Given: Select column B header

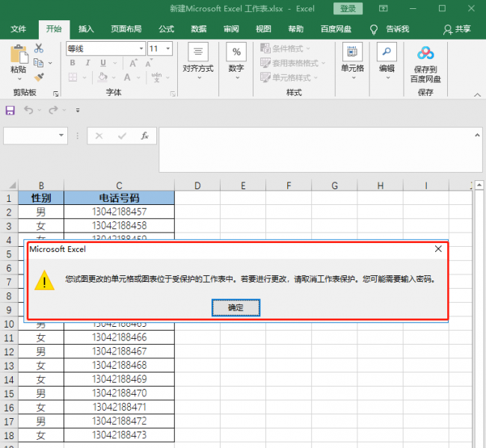Looking at the screenshot, I should (41, 185).
